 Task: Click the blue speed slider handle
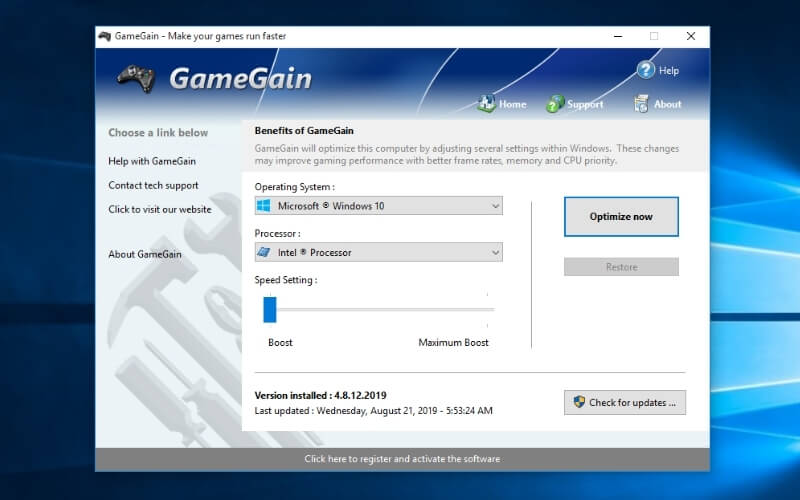(x=270, y=310)
